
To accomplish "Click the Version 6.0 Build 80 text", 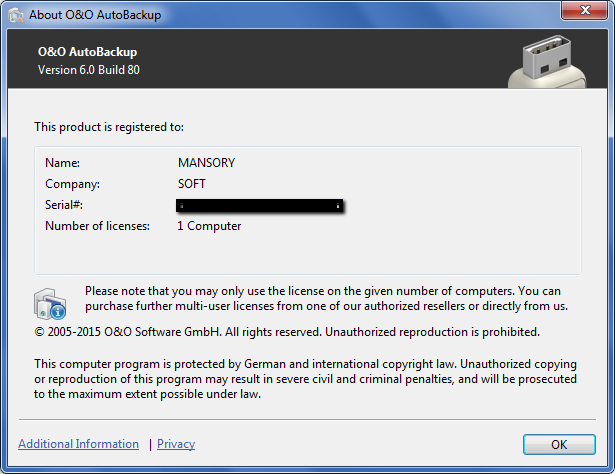I will pyautogui.click(x=88, y=70).
